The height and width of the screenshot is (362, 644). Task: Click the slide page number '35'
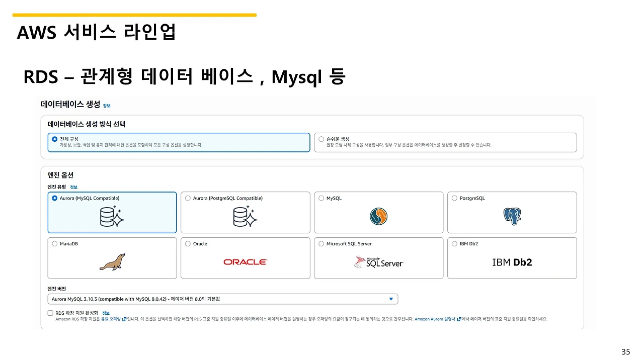626,352
